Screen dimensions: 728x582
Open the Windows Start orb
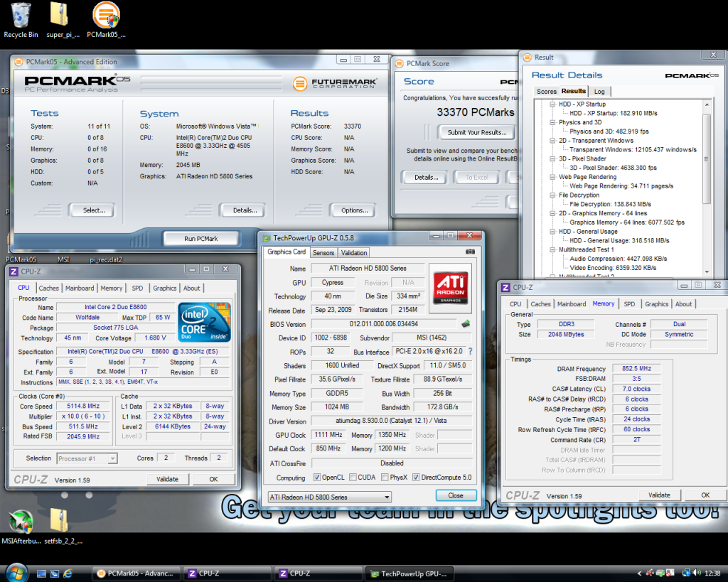[17, 573]
